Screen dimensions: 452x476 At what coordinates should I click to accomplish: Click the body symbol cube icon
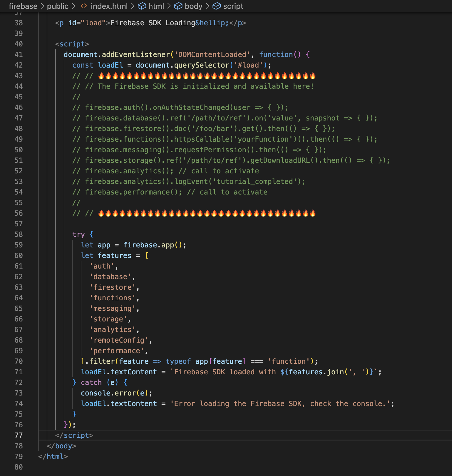[178, 6]
